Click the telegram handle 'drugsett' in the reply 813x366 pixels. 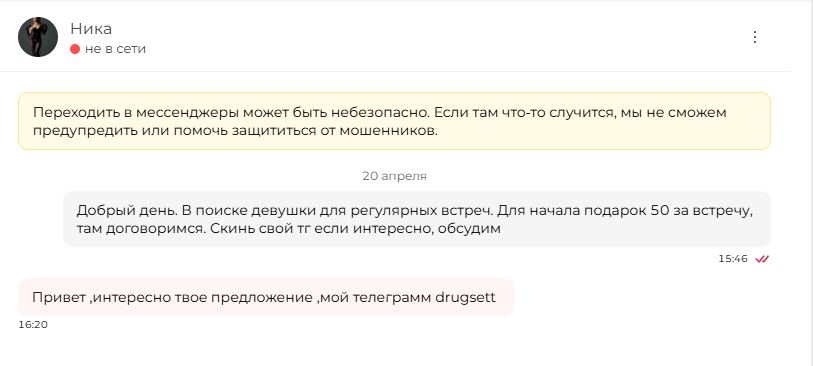[465, 298]
